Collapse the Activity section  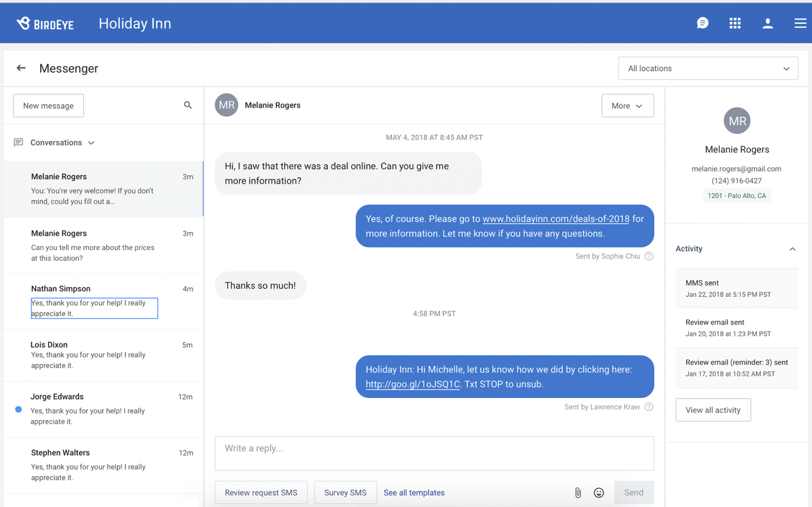[792, 249]
